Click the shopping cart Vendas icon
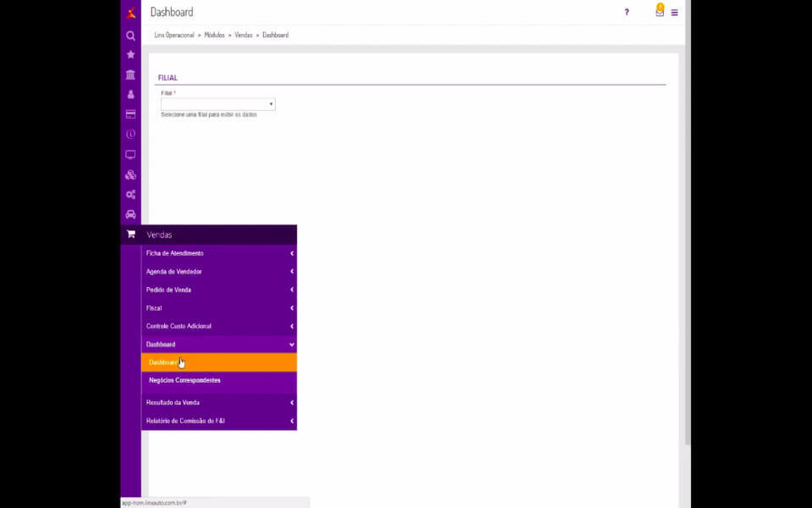 click(x=131, y=235)
